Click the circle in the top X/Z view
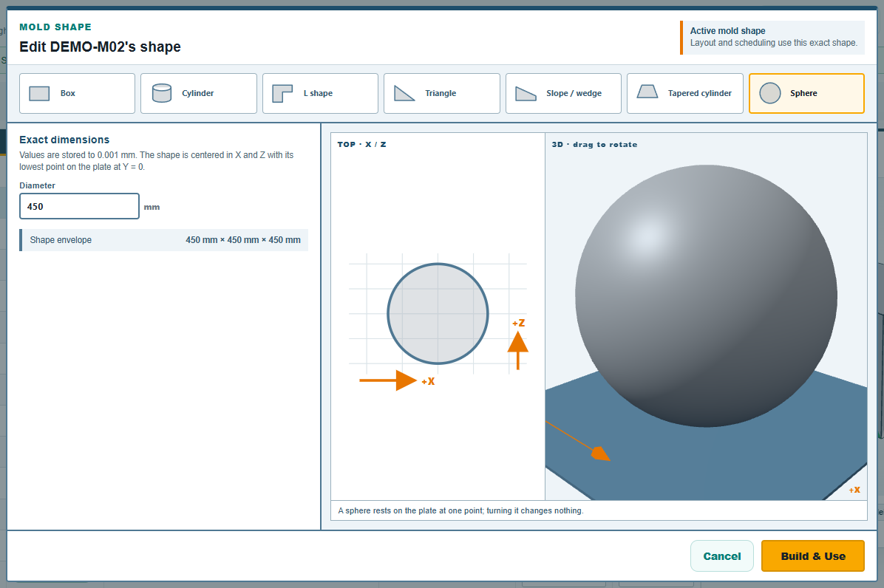 [438, 314]
